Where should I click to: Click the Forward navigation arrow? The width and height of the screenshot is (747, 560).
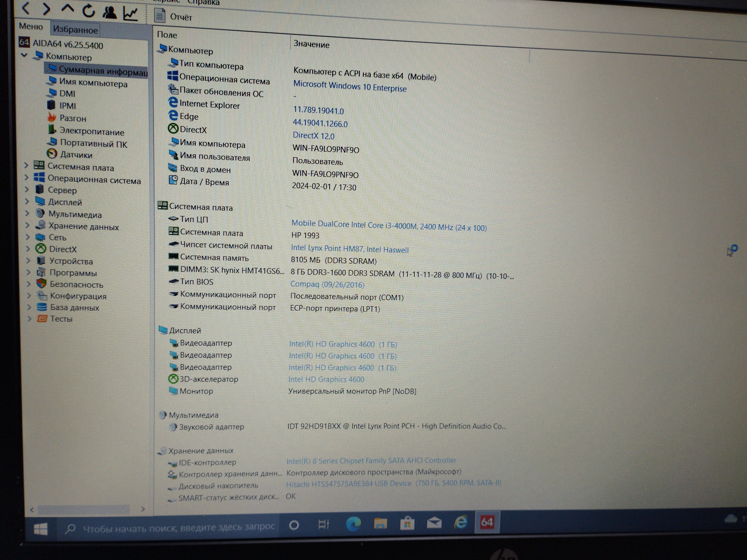pos(46,9)
